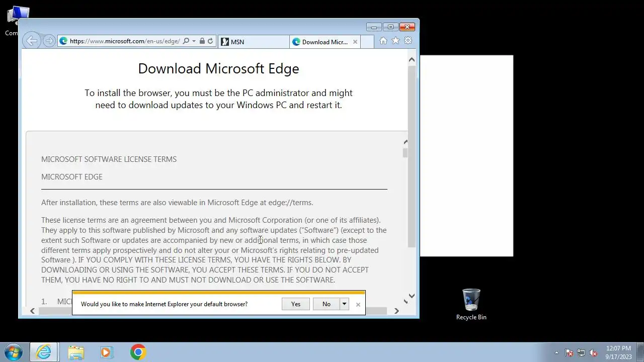
Task: Dismiss the default browser notification bar
Action: tap(358, 304)
